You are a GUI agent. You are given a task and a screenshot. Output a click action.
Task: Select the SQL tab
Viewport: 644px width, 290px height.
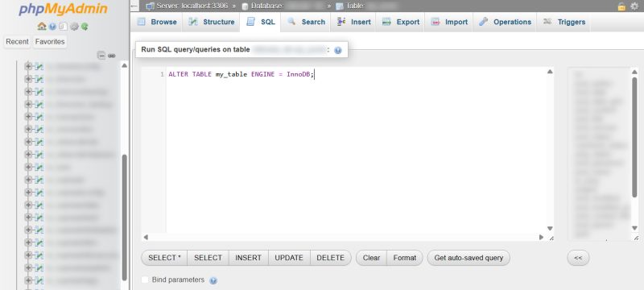point(260,23)
